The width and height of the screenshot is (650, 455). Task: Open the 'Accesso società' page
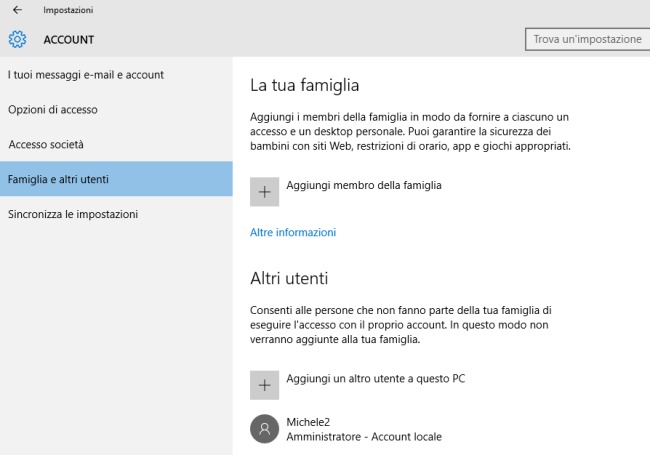(x=46, y=144)
